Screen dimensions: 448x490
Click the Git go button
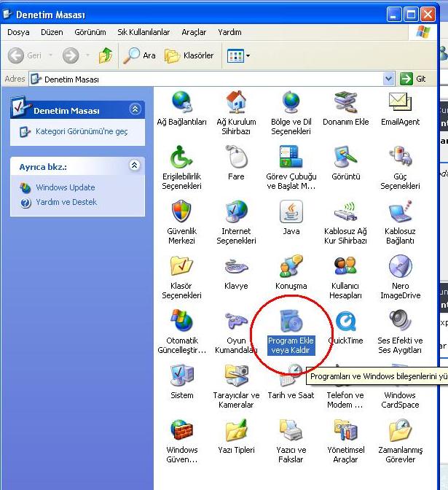(x=413, y=79)
